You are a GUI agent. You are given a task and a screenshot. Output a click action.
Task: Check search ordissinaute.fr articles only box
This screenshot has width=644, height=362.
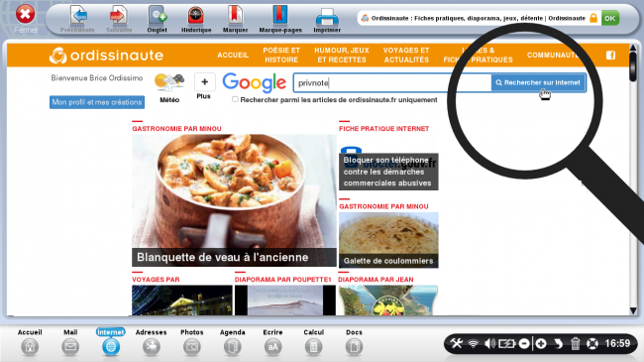(235, 99)
